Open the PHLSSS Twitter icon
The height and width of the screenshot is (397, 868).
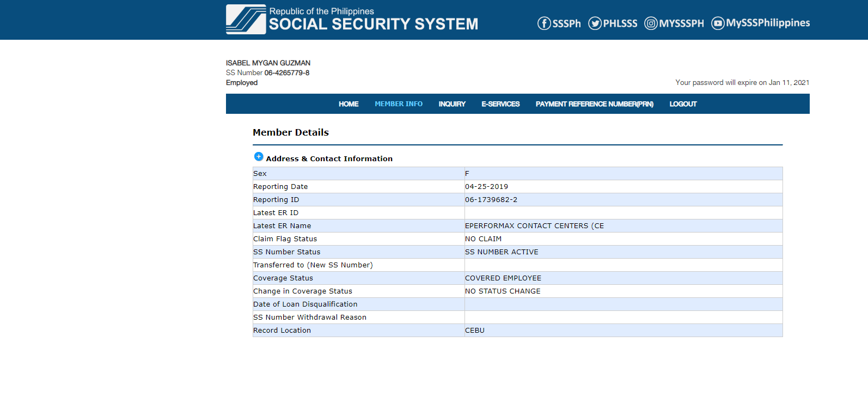click(x=595, y=23)
